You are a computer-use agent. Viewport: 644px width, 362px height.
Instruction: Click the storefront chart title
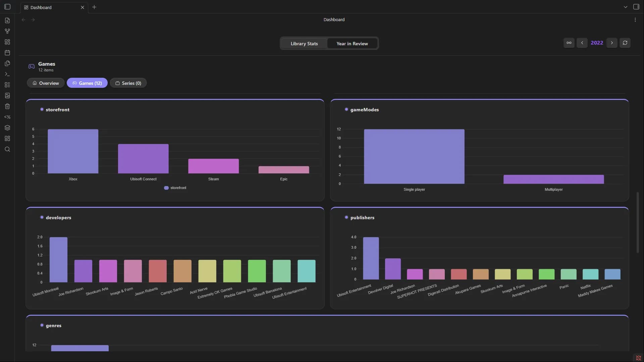point(58,110)
